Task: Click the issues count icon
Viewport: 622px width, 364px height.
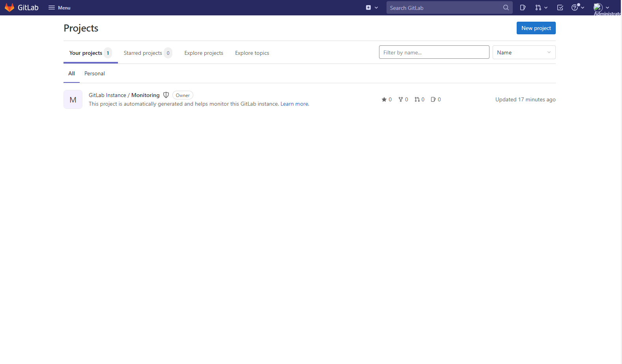Action: pyautogui.click(x=433, y=99)
